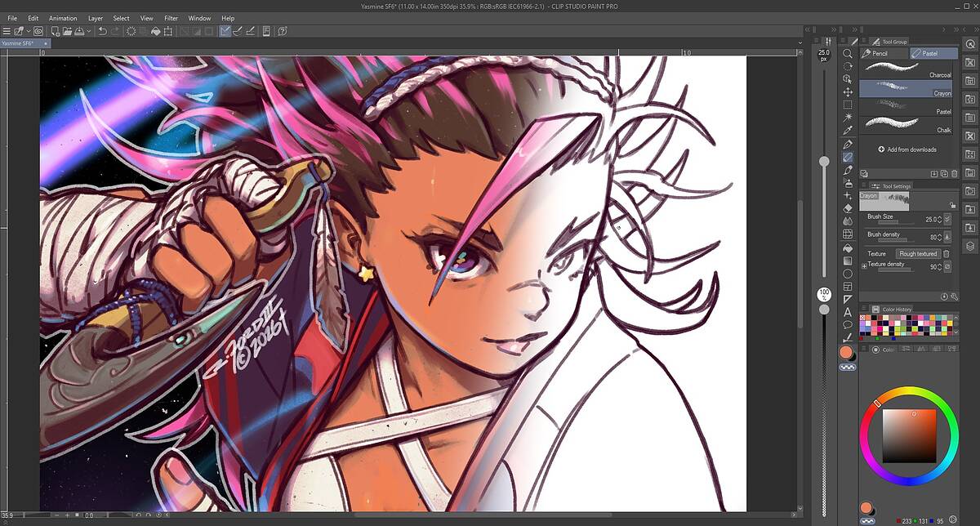980x526 pixels.
Task: Open Tool Group panel menu
Action: pyautogui.click(x=863, y=40)
